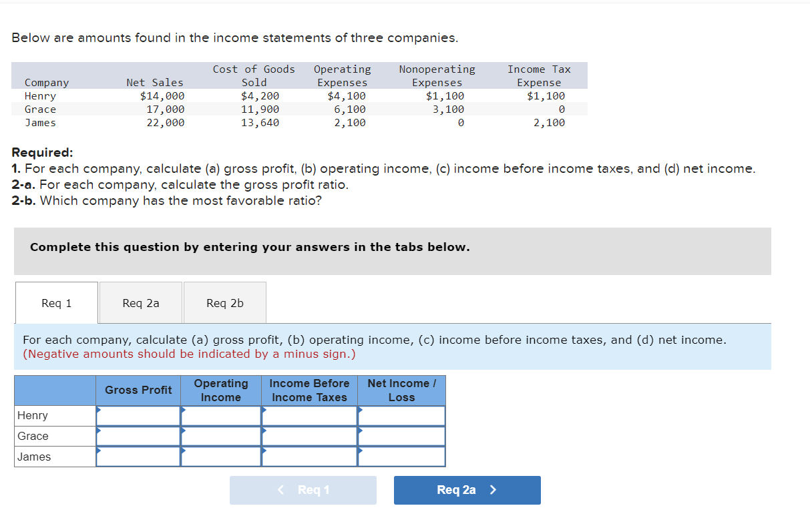Screen dimensions: 810x532
Task: Click James's Operating Income input cell
Action: pos(221,457)
